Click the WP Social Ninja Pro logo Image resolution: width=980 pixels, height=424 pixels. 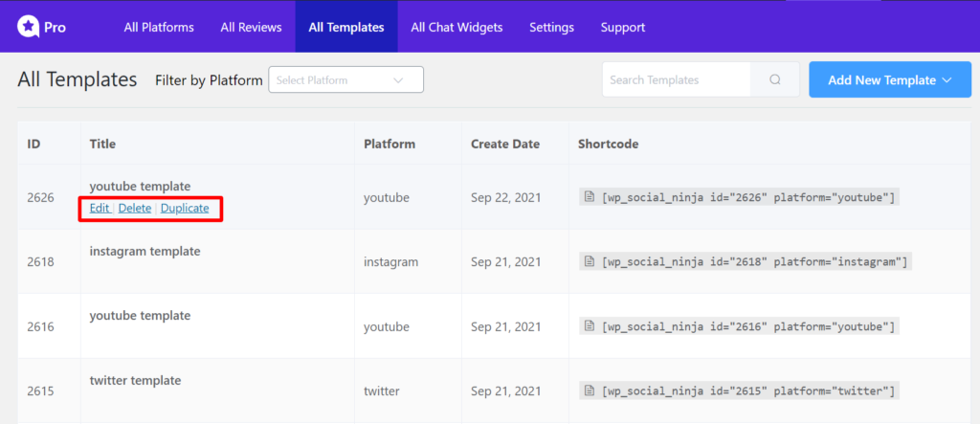(41, 27)
